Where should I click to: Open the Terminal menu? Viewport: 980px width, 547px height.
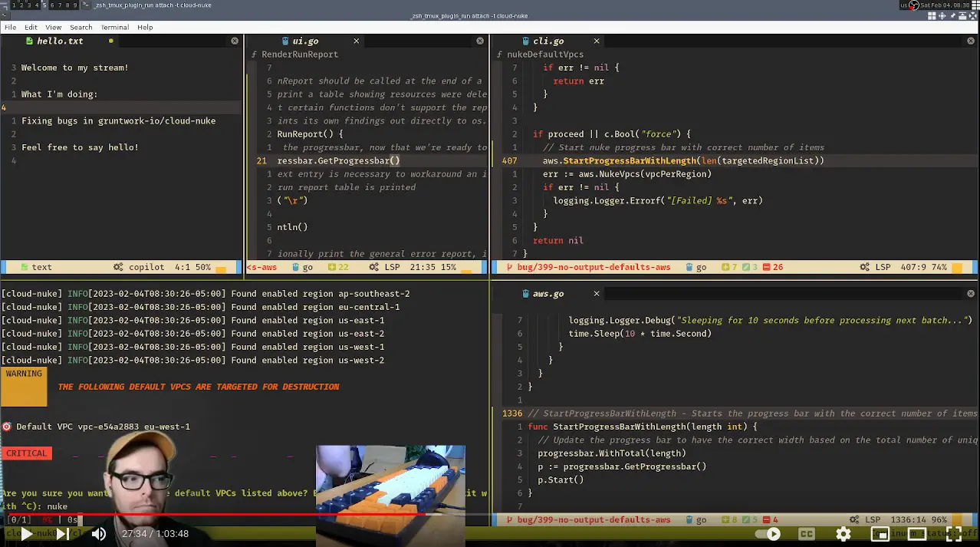pos(114,27)
